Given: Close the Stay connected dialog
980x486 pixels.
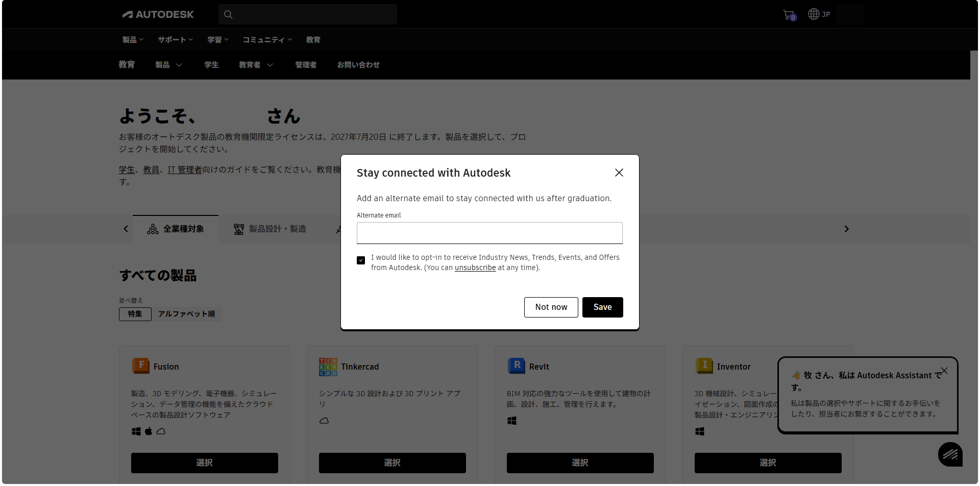Looking at the screenshot, I should [619, 173].
